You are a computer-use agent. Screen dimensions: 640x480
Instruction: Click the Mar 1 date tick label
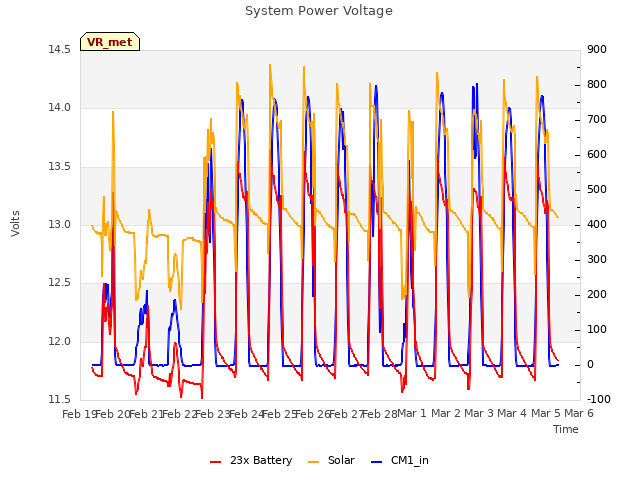[412, 413]
